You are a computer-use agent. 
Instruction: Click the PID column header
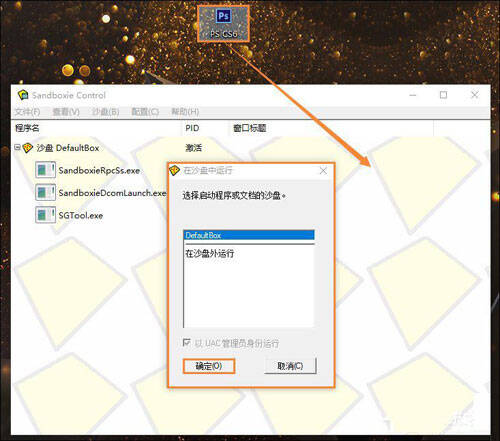(192, 128)
